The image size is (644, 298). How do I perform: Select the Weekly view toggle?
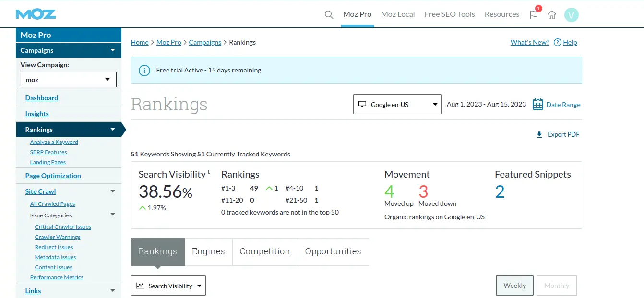tap(514, 286)
